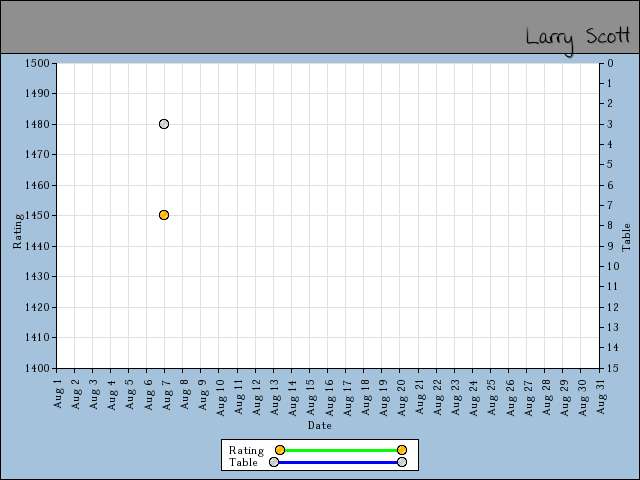Click the vertical Rating axis title on the left

coord(17,230)
